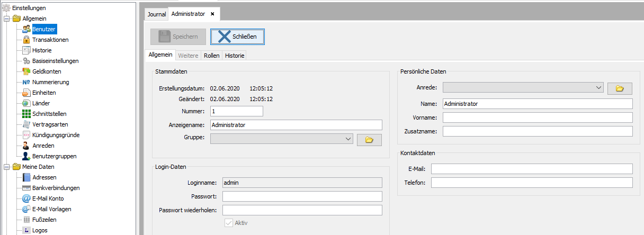Click the Nummerierung icon in sidebar
The width and height of the screenshot is (644, 235).
click(26, 82)
